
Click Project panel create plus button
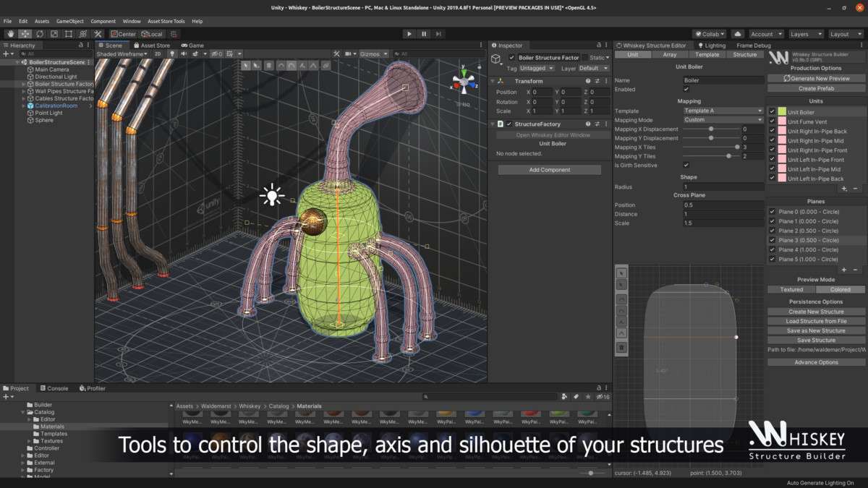[7, 396]
